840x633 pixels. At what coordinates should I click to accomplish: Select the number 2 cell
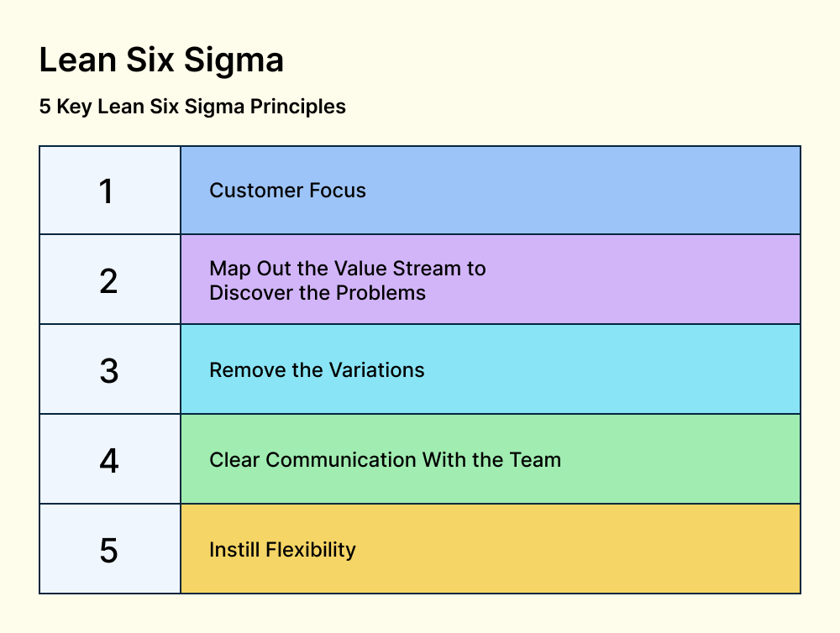[109, 280]
